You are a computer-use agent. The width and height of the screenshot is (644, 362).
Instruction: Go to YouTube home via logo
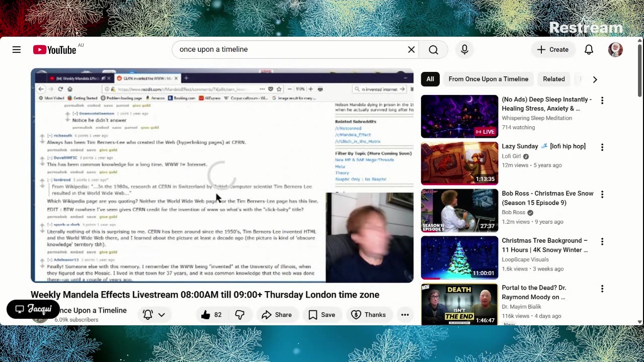54,50
